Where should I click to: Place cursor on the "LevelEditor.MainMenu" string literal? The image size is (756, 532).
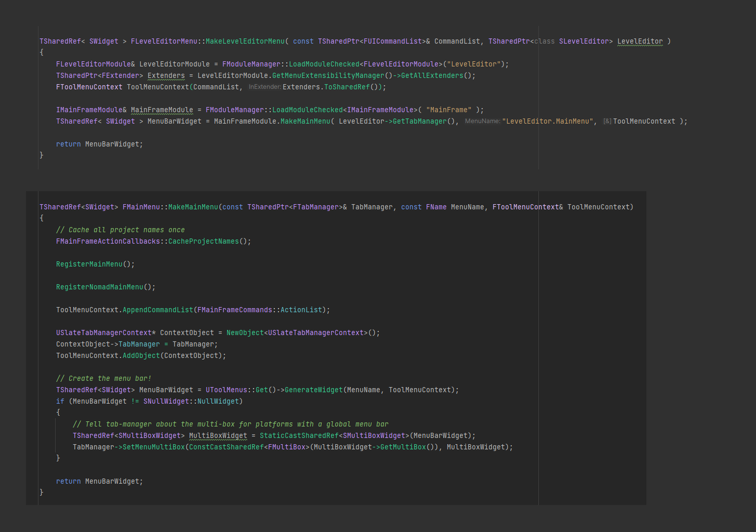tap(548, 121)
